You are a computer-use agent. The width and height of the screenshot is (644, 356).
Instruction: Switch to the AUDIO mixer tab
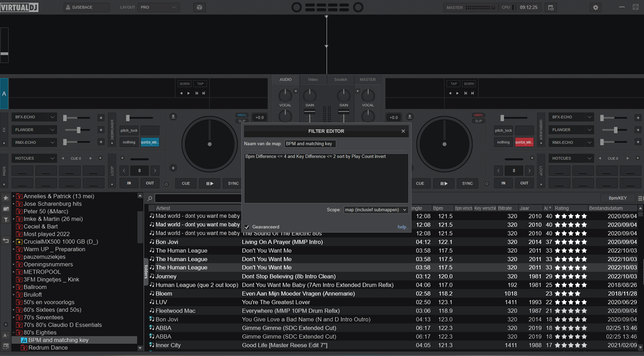(x=285, y=79)
